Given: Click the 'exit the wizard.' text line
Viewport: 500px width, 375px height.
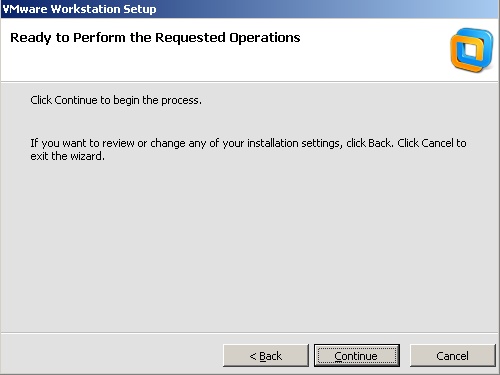Looking at the screenshot, I should (67, 156).
